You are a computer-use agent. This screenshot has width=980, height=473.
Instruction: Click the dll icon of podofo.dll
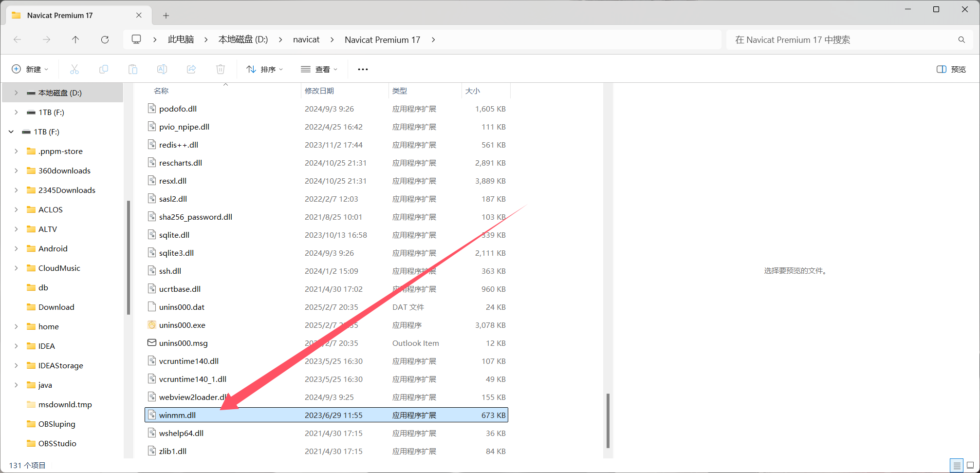(152, 109)
